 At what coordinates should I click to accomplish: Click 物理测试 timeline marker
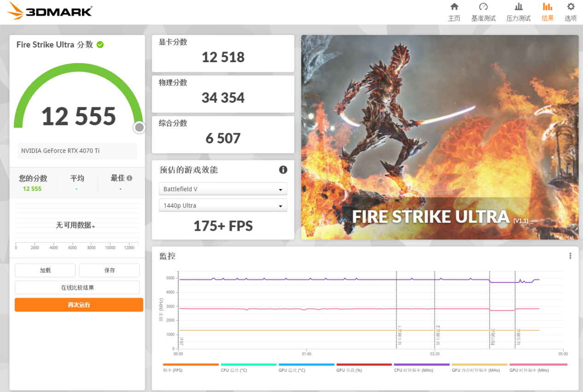pyautogui.click(x=492, y=338)
